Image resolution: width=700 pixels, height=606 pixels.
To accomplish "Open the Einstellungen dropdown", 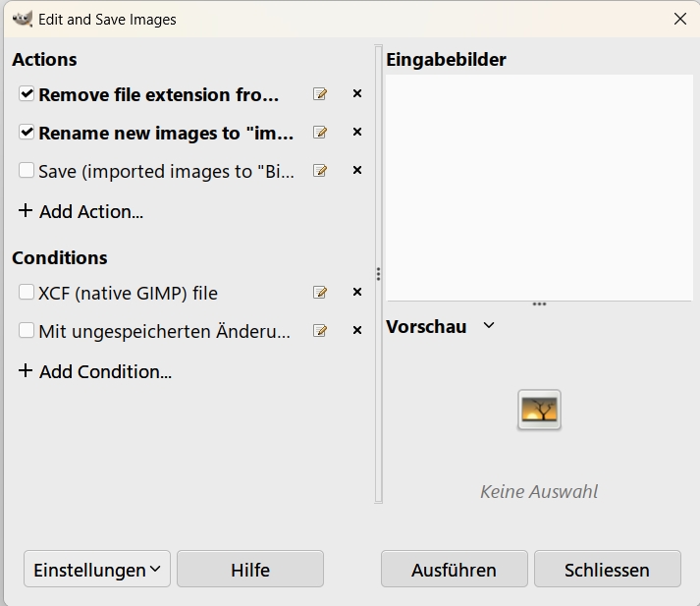I will click(97, 570).
